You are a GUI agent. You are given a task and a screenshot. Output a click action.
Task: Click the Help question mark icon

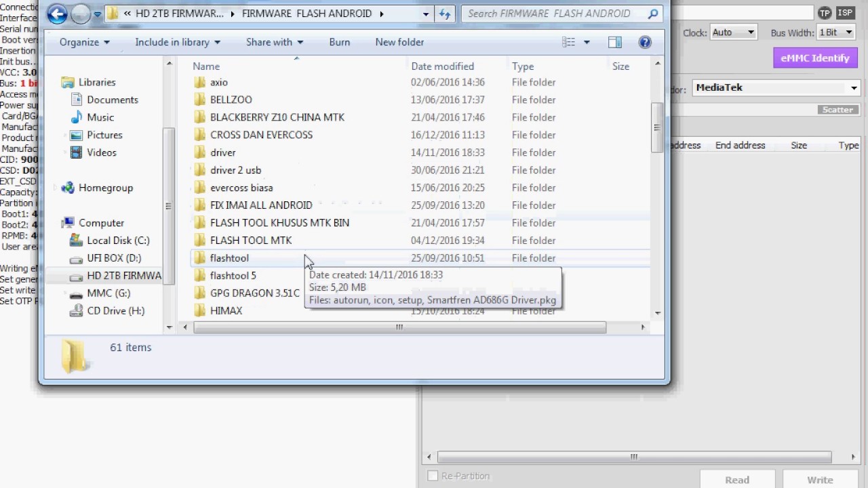[x=645, y=42]
